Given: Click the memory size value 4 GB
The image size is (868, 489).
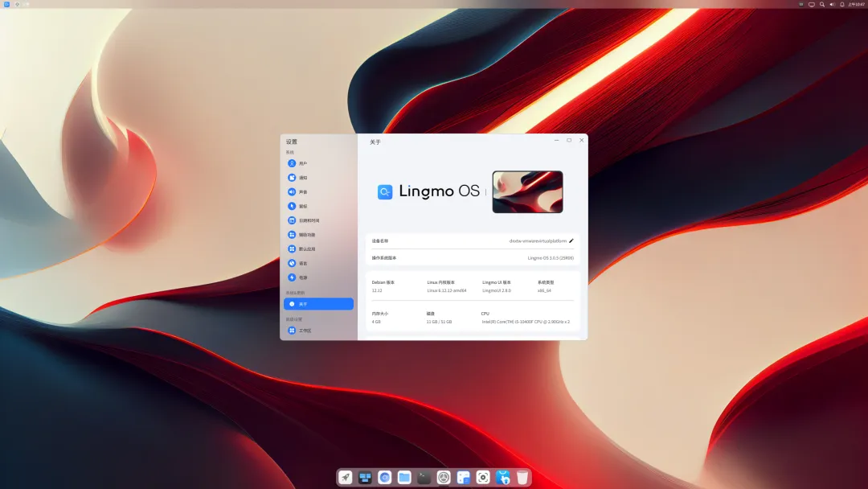Looking at the screenshot, I should 376,322.
